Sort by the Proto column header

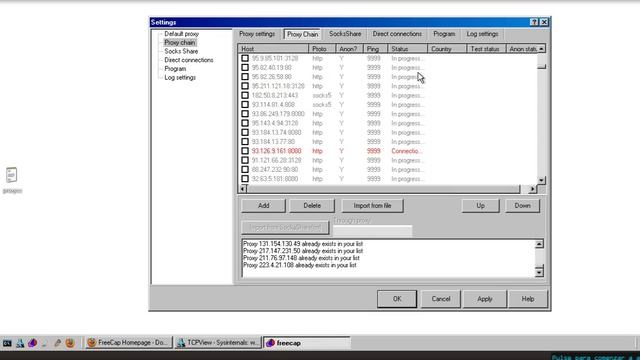coord(322,49)
